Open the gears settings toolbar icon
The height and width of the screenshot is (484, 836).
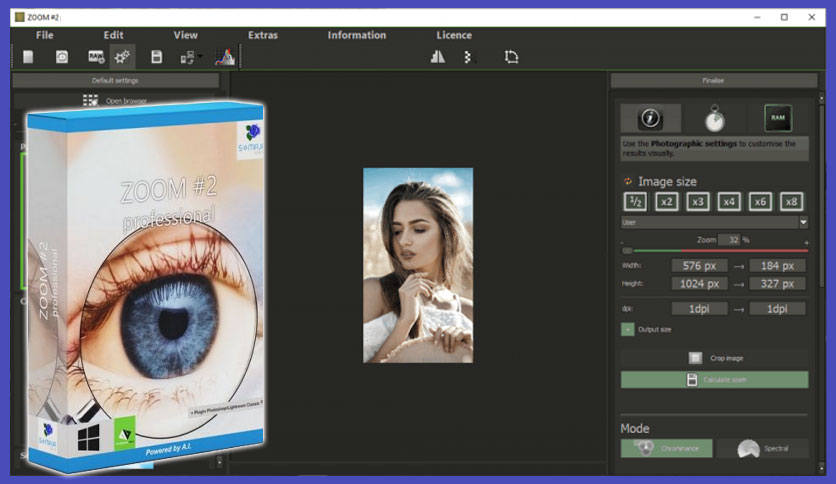tap(122, 57)
